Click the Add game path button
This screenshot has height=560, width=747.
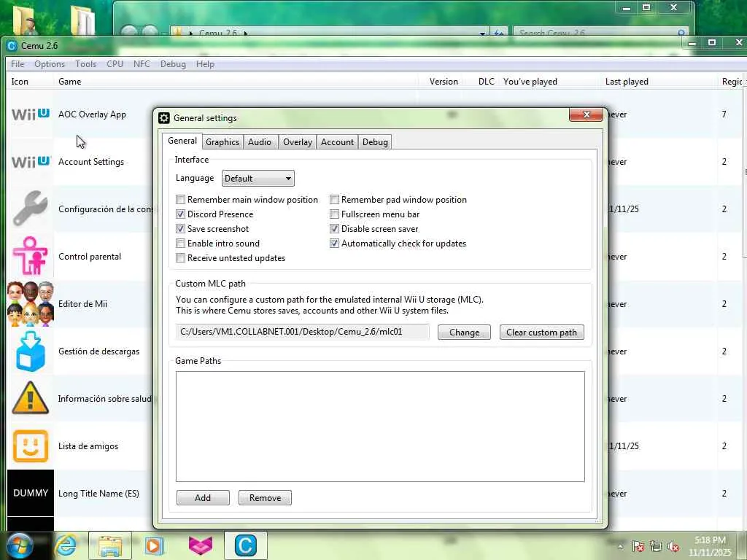pyautogui.click(x=203, y=497)
